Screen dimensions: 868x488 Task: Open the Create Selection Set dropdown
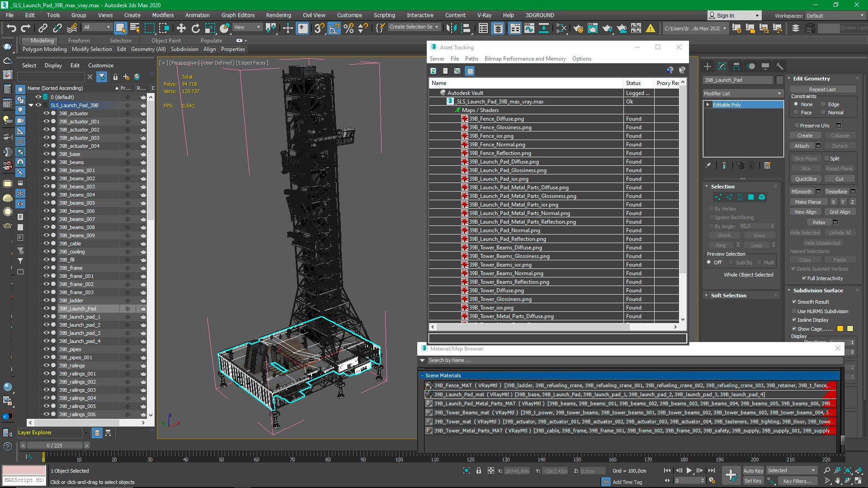(414, 27)
